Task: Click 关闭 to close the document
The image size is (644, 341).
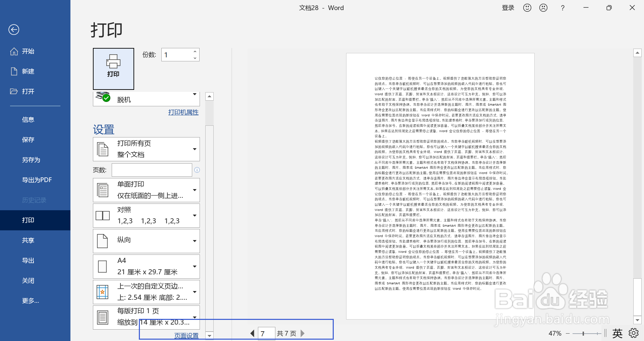Action: [28, 281]
